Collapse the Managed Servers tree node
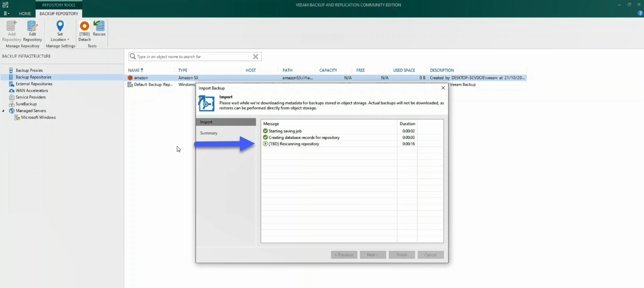Screen dimensions: 644x288 pos(4,111)
